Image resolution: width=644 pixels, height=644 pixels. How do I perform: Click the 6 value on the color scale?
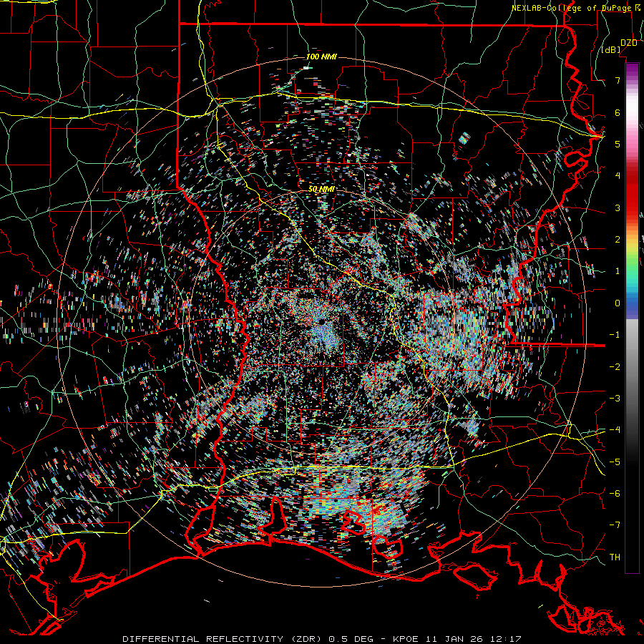pyautogui.click(x=618, y=112)
